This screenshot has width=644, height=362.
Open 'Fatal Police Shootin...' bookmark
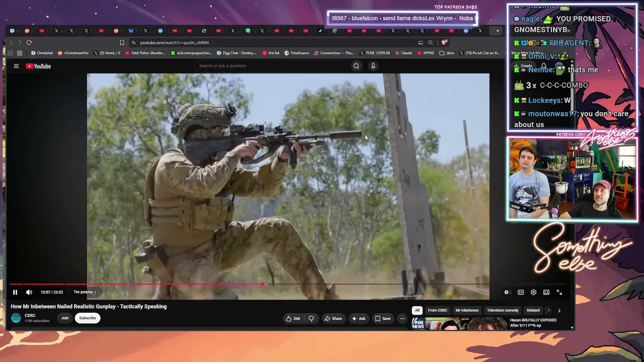pos(145,53)
